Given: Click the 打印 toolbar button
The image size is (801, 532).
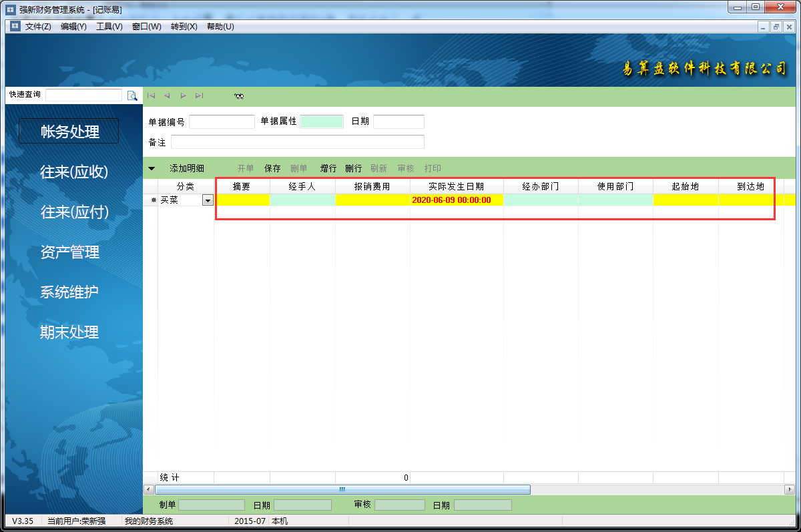Looking at the screenshot, I should click(x=433, y=168).
